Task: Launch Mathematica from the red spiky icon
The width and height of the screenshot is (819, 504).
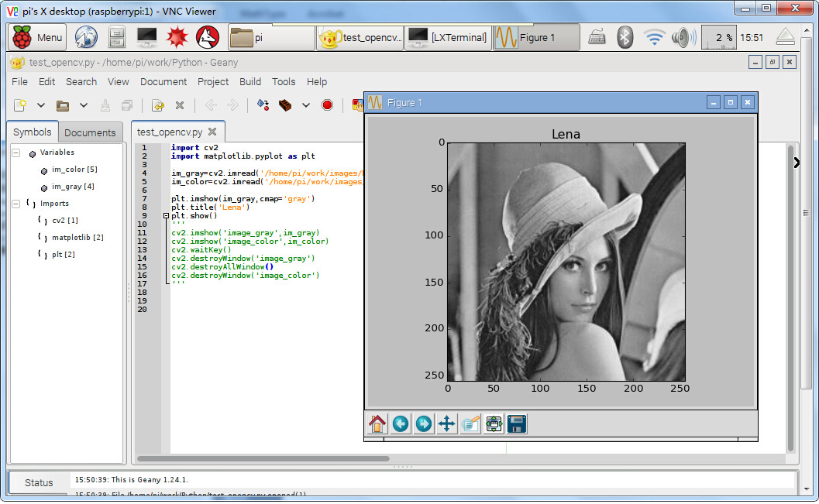Action: pos(177,37)
